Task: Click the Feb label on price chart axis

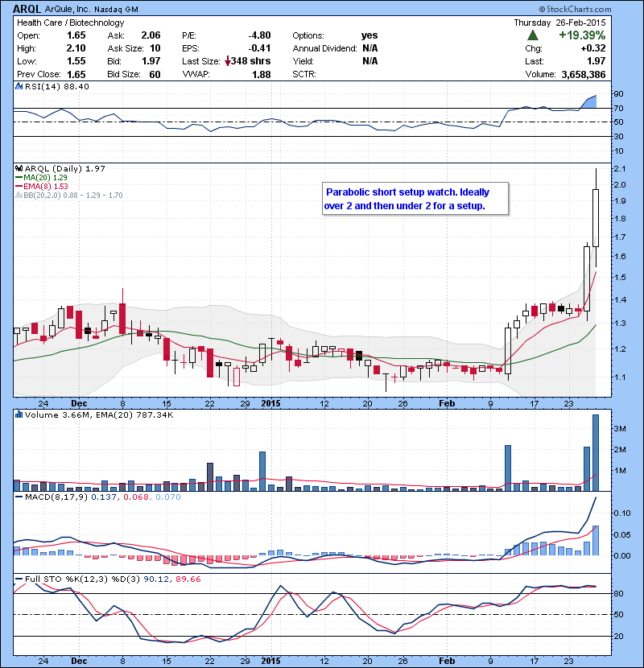Action: click(x=449, y=402)
